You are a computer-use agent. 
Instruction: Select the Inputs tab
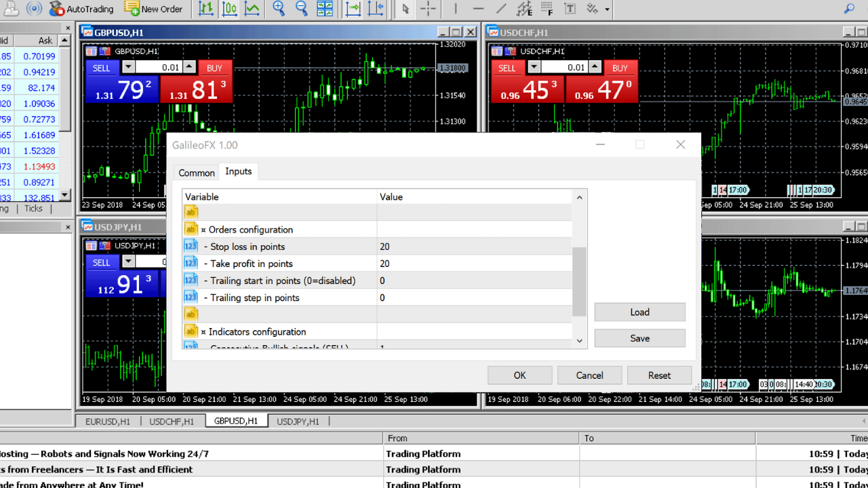(239, 171)
